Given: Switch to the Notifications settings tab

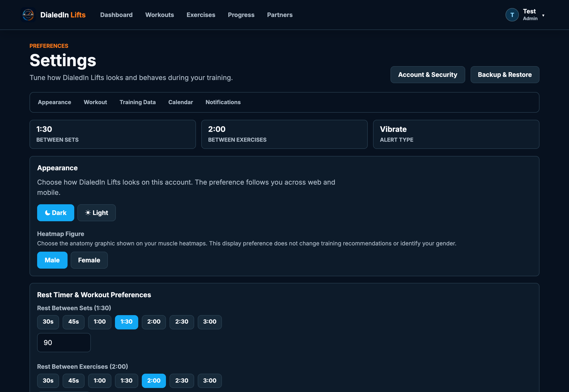Looking at the screenshot, I should point(223,102).
